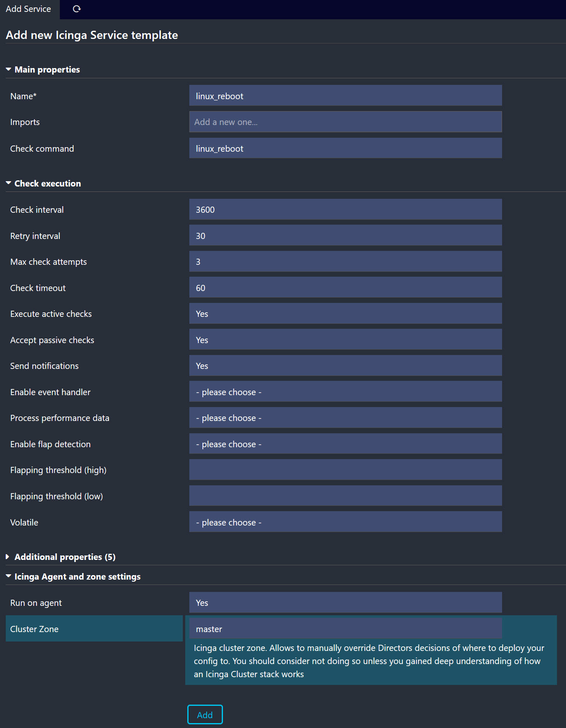Open the Accept passive checks dropdown
Viewport: 566px width, 728px height.
coord(345,340)
